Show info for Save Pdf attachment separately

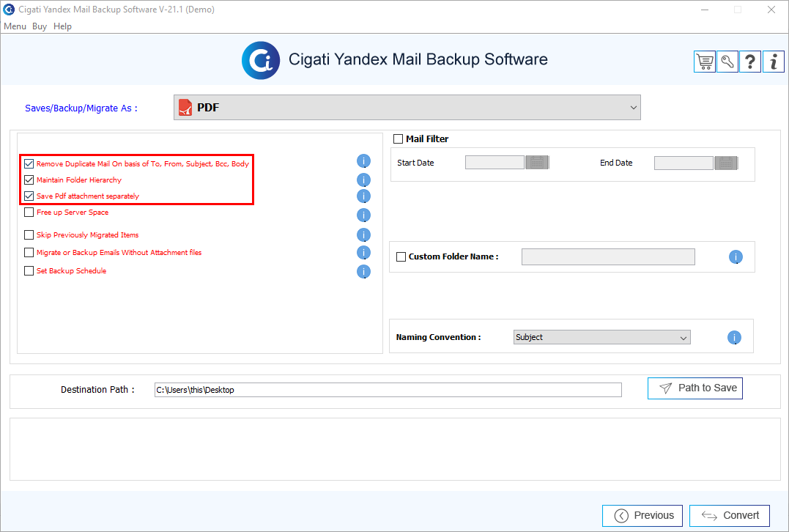(363, 196)
